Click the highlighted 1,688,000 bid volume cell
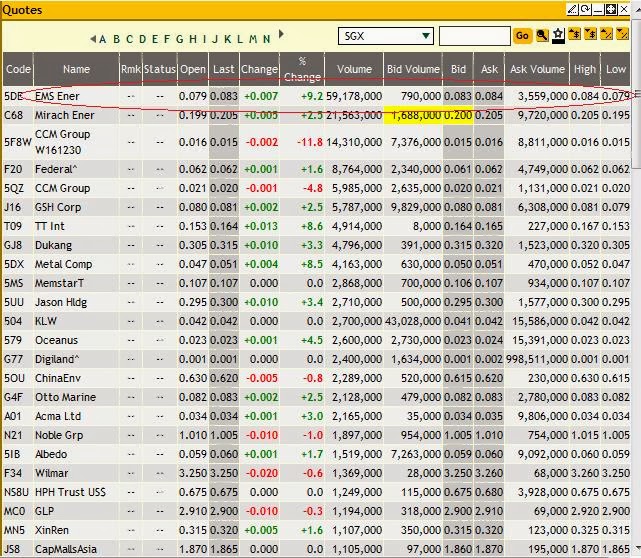Image resolution: width=641 pixels, height=558 pixels. 413,115
